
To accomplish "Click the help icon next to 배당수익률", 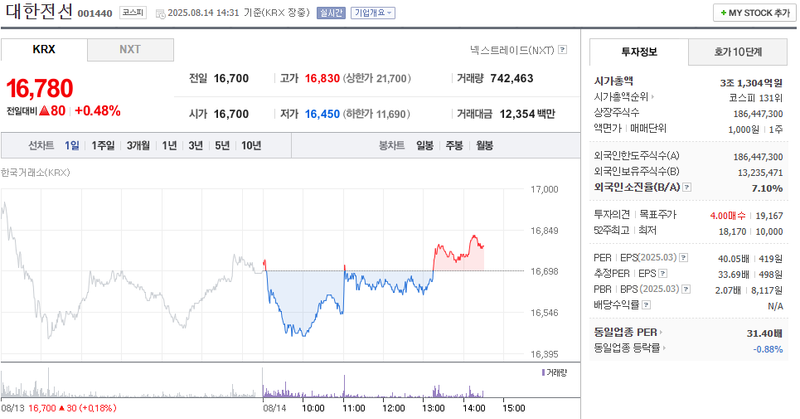I will coord(646,305).
